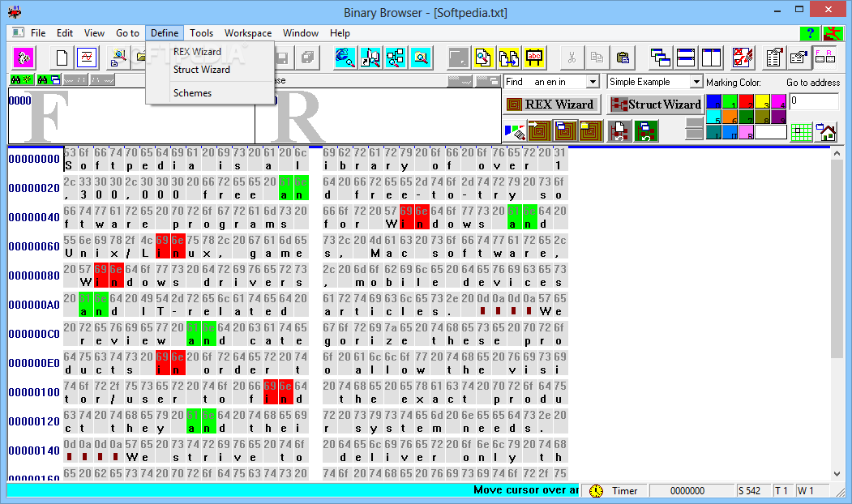This screenshot has width=852, height=504.
Task: Open the Window menu
Action: click(301, 33)
